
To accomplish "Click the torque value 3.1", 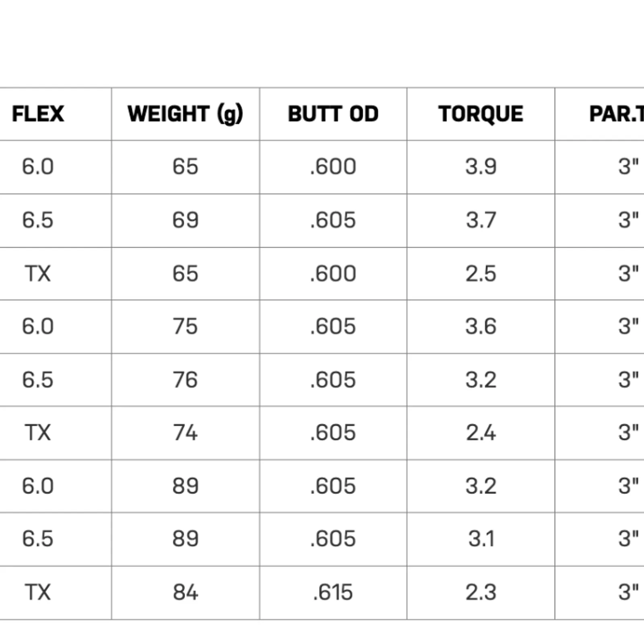I will [481, 539].
